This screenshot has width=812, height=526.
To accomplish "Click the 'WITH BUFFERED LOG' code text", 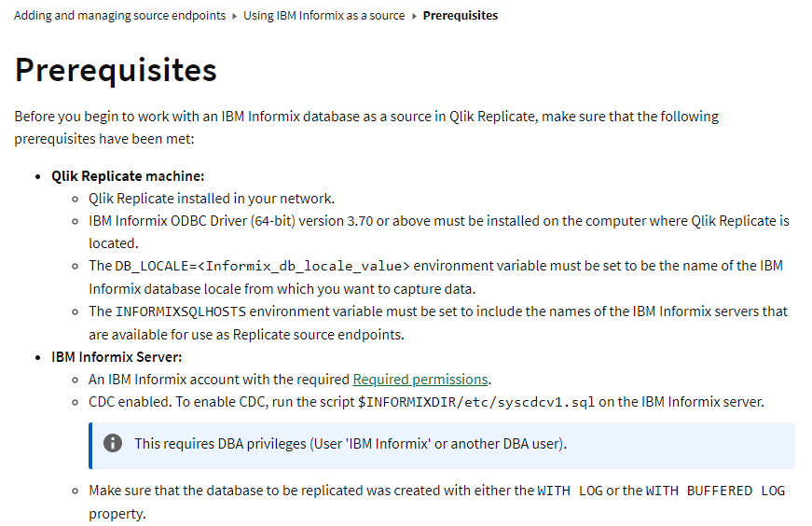I will coord(715,491).
